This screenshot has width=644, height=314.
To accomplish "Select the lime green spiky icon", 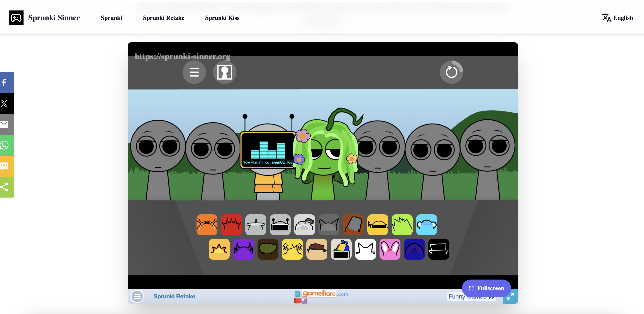I will tap(402, 224).
